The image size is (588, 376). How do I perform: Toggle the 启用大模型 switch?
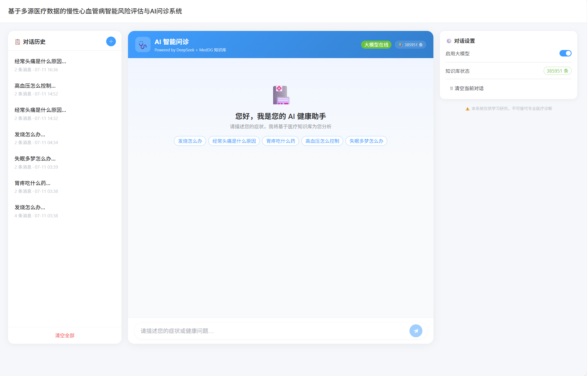(x=565, y=53)
